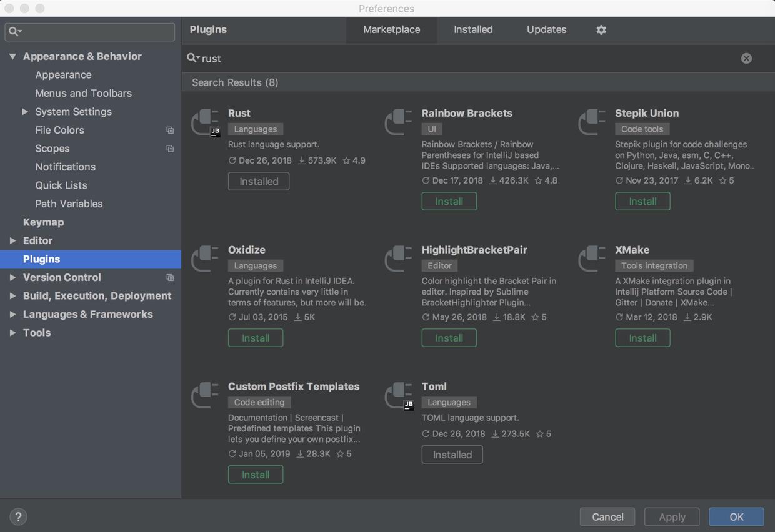The width and height of the screenshot is (775, 532).
Task: Click the Stepik Union plugin icon
Action: click(x=592, y=122)
